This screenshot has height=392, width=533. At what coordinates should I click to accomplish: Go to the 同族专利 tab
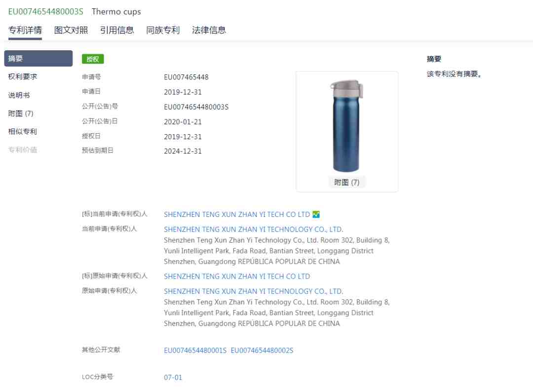tap(163, 30)
